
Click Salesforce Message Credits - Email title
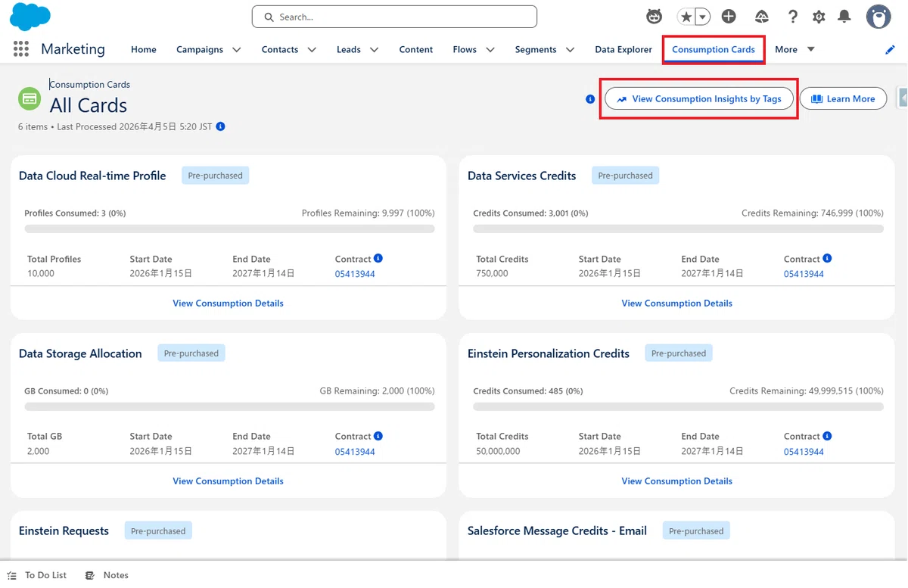[557, 531]
